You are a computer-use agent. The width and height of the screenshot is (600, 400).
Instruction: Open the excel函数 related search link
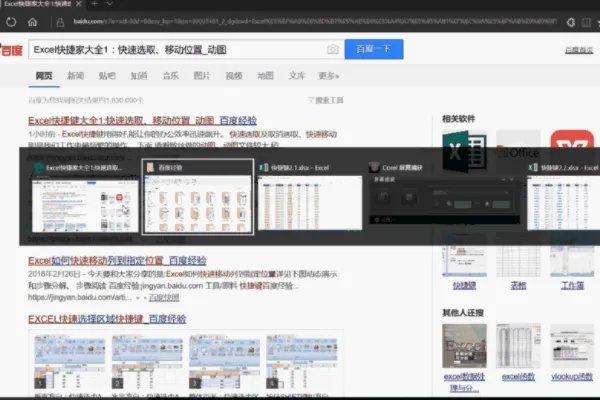click(x=518, y=377)
